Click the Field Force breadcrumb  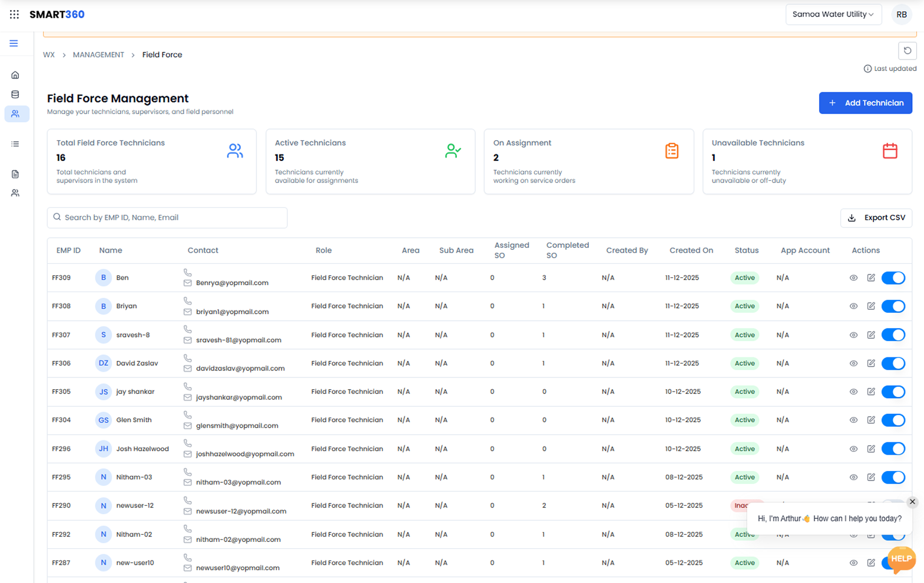tap(162, 55)
